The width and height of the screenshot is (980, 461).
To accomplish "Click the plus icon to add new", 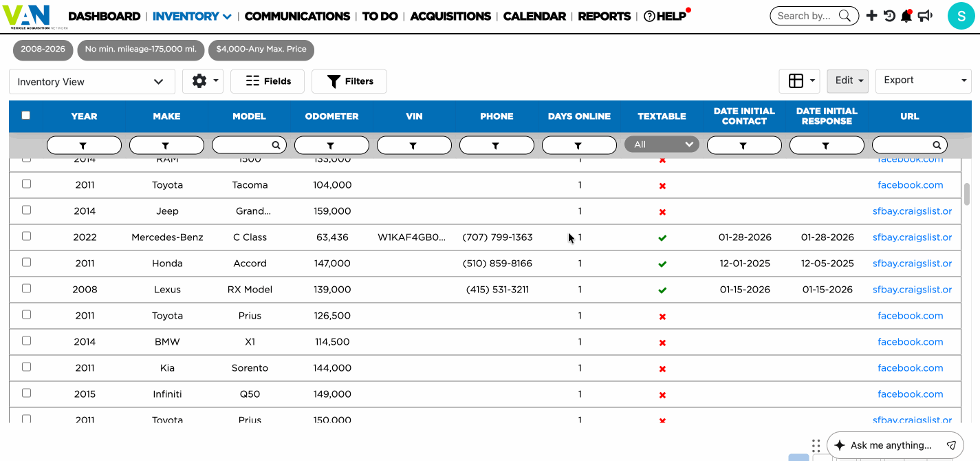I will pos(871,15).
